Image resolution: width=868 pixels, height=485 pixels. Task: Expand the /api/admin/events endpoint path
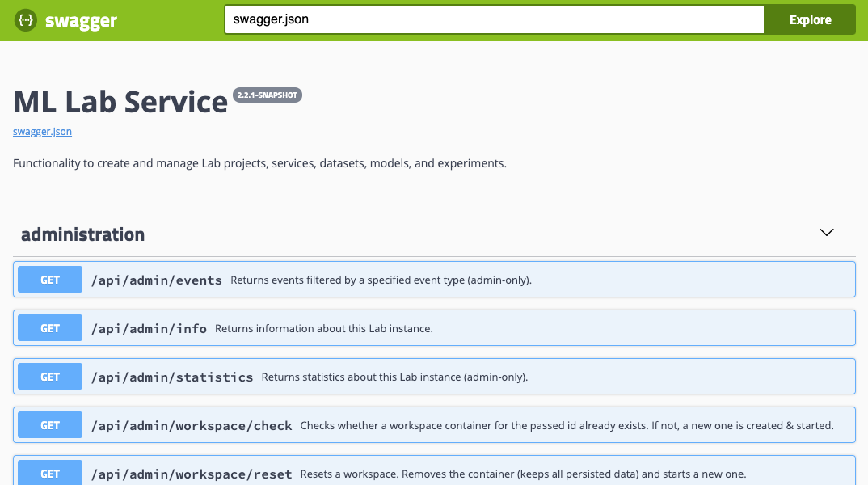[x=156, y=280]
